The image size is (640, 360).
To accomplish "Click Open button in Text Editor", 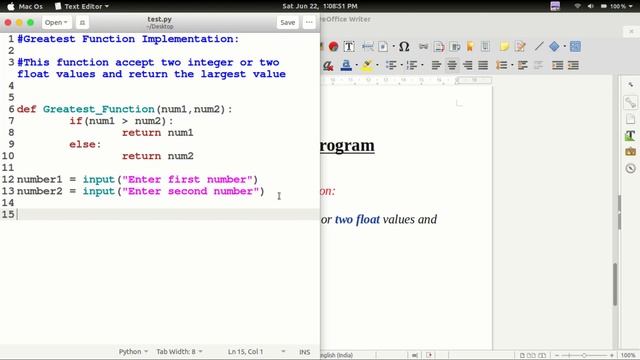I will [56, 22].
